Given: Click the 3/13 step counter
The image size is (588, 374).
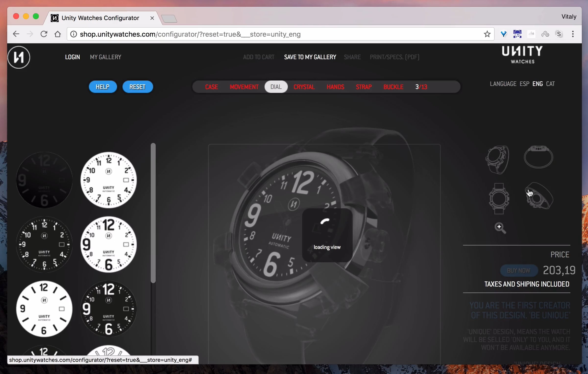Looking at the screenshot, I should point(421,87).
